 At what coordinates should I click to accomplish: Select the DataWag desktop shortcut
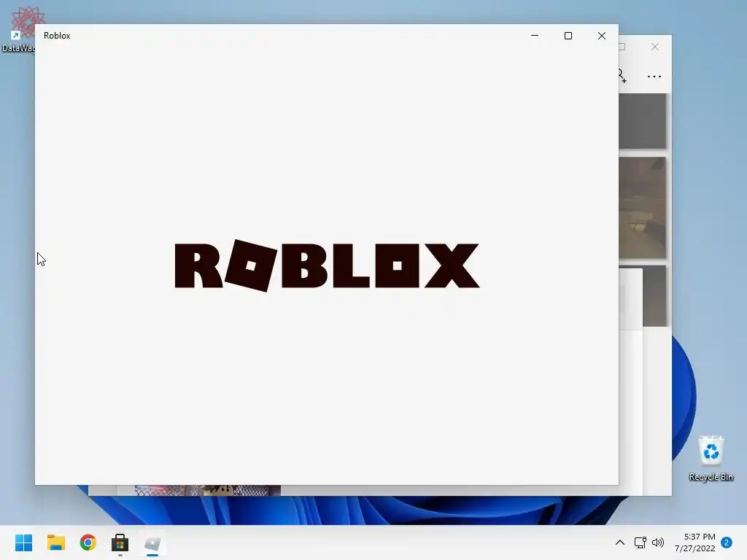pyautogui.click(x=18, y=29)
